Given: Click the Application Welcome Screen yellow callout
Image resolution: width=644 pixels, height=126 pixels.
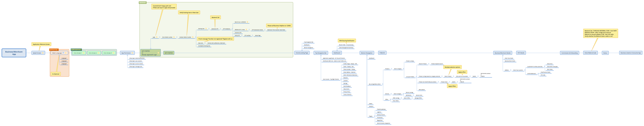Looking at the screenshot, I should 41,44.
